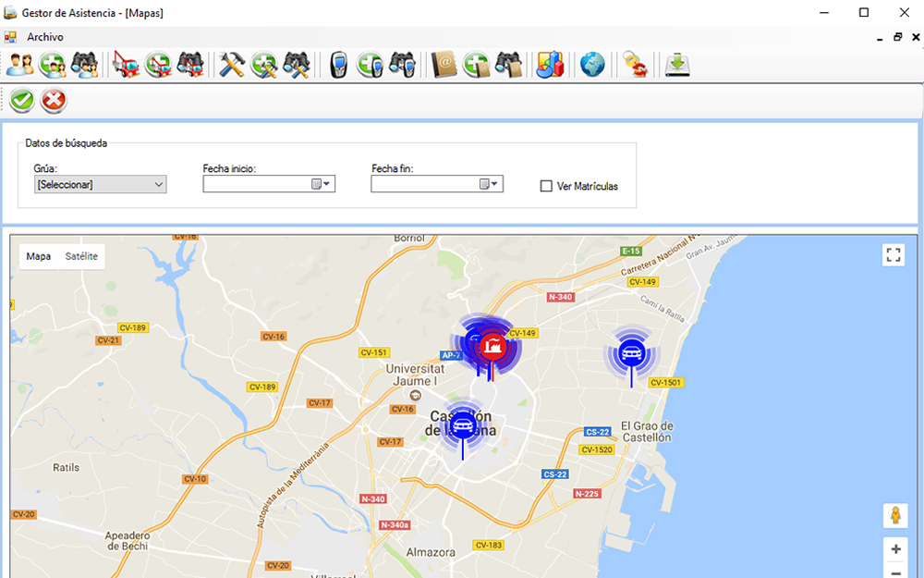Image resolution: width=924 pixels, height=578 pixels.
Task: Search the address book with binoculars icon
Action: click(x=508, y=65)
